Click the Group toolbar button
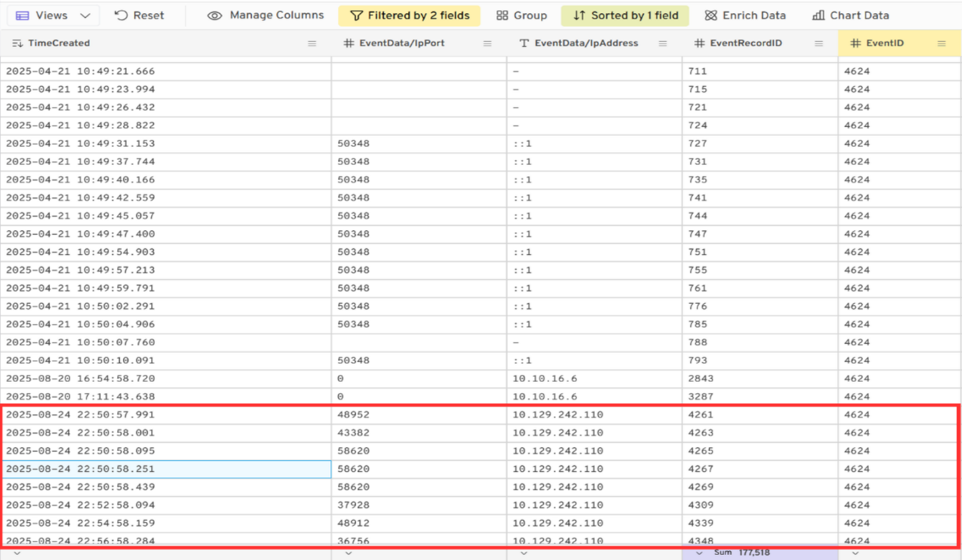This screenshot has height=560, width=962. click(522, 15)
